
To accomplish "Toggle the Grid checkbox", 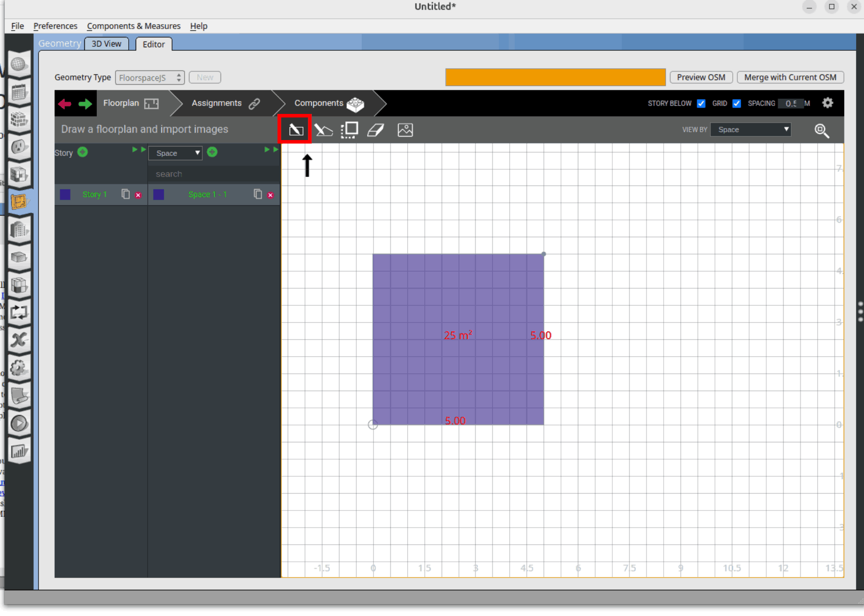I will pos(736,104).
